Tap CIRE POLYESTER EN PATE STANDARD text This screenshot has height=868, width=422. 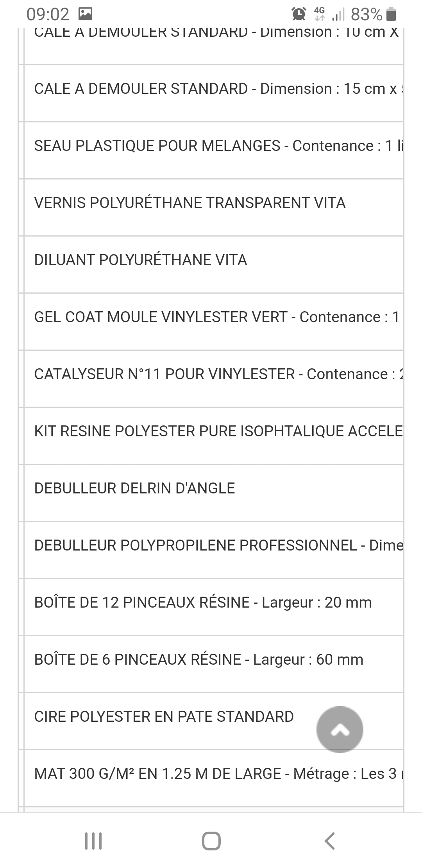164,717
